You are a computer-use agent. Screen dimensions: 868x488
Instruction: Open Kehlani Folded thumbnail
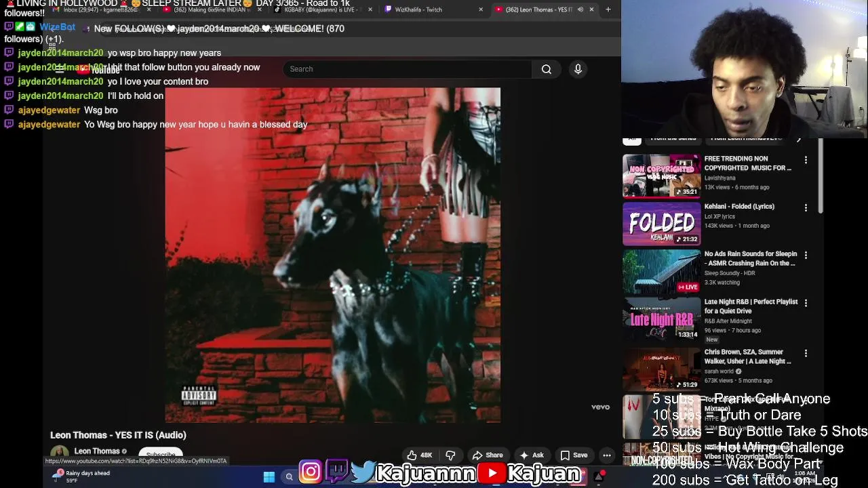pyautogui.click(x=662, y=224)
